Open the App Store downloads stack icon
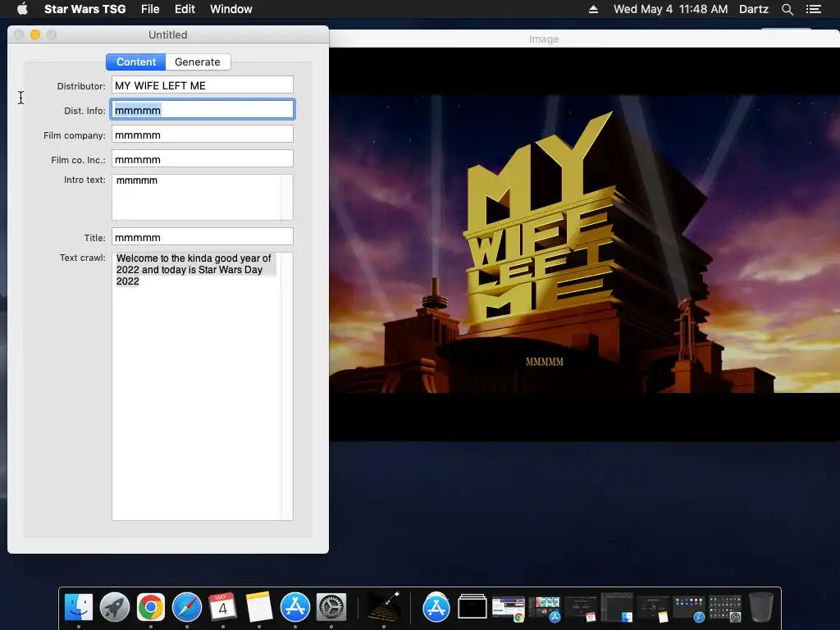This screenshot has height=630, width=840. (436, 607)
